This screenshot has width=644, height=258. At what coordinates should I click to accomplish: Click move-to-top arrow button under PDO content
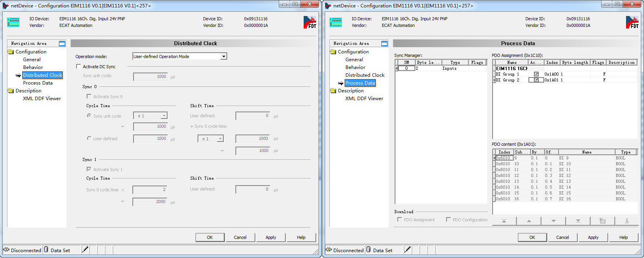click(504, 221)
